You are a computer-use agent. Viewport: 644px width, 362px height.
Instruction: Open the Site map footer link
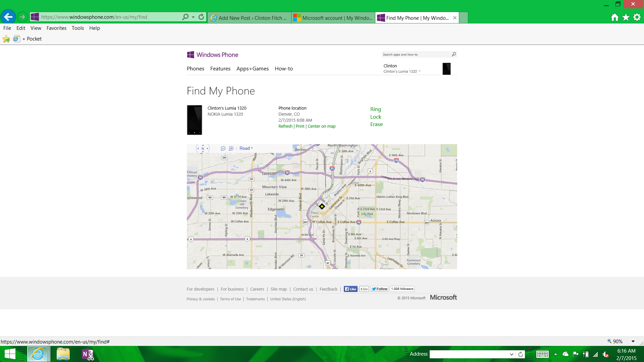(x=278, y=289)
